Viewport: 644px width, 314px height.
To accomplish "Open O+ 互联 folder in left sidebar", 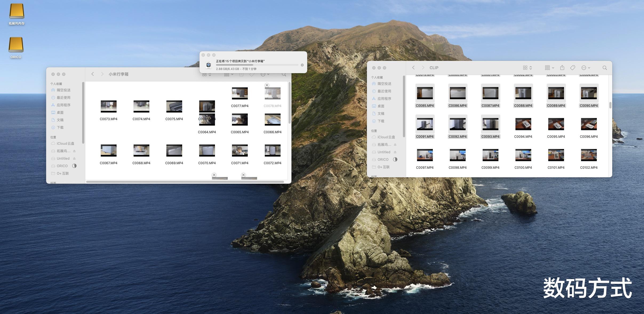I will click(x=63, y=173).
